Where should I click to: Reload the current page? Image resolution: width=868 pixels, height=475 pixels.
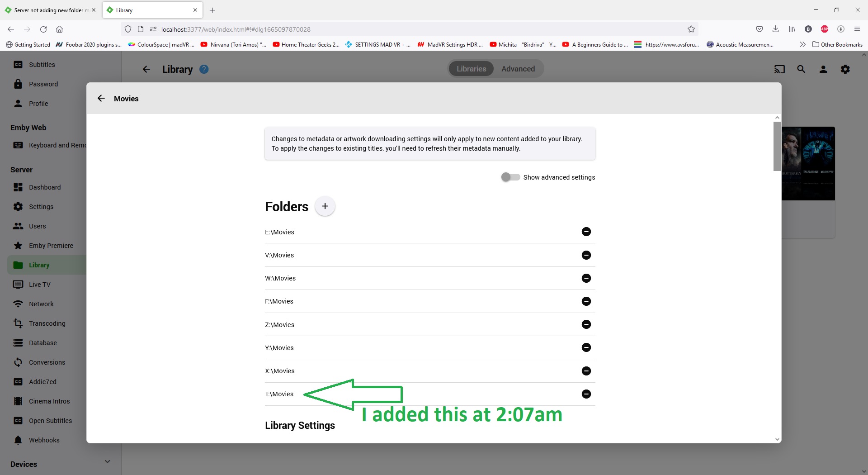point(43,29)
